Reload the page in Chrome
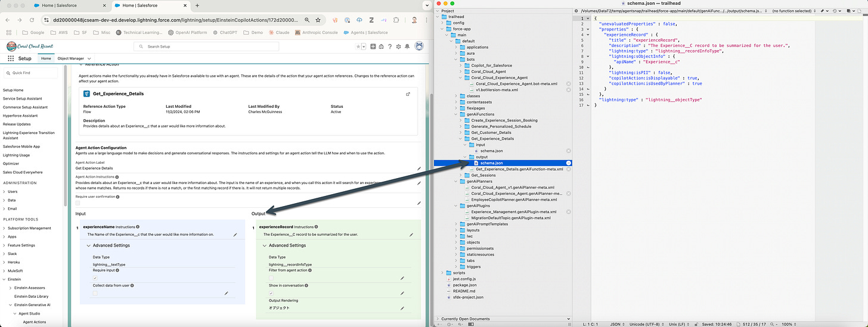This screenshot has width=868, height=327. point(32,20)
